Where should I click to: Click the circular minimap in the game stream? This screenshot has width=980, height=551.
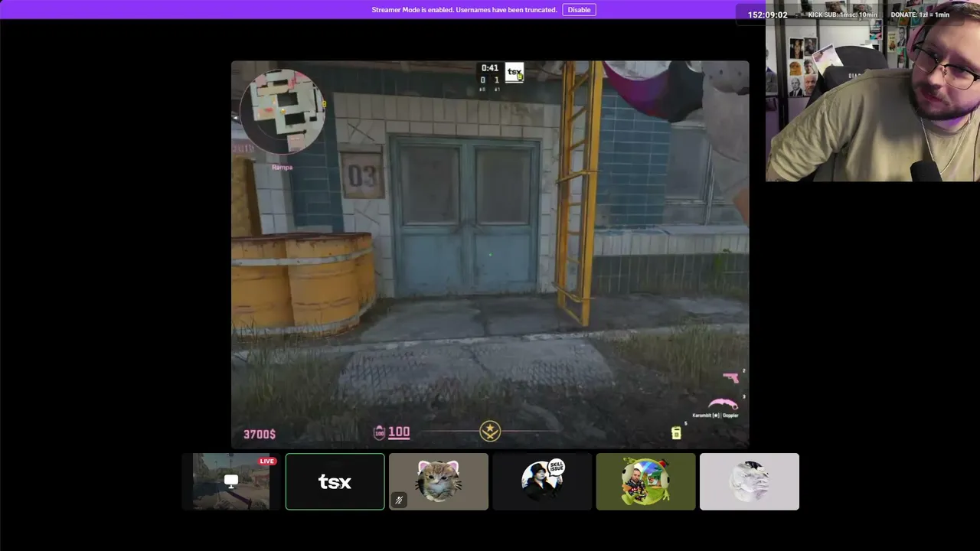coord(283,112)
